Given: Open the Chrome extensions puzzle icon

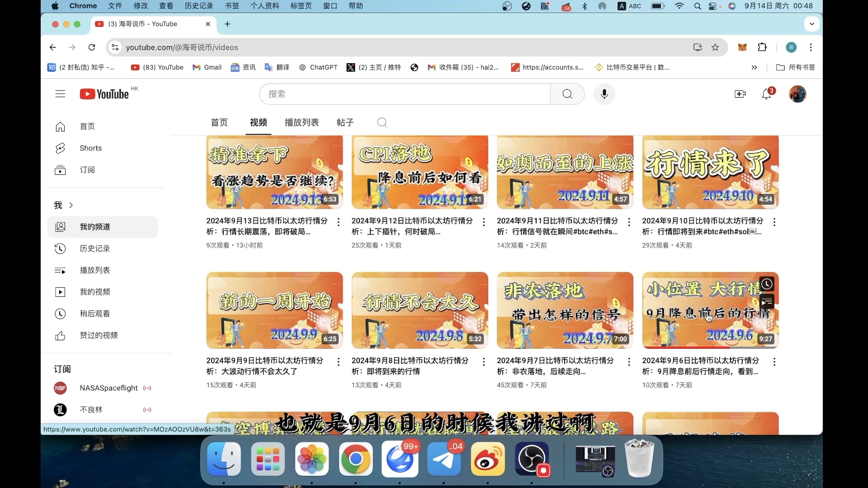Looking at the screenshot, I should 762,47.
